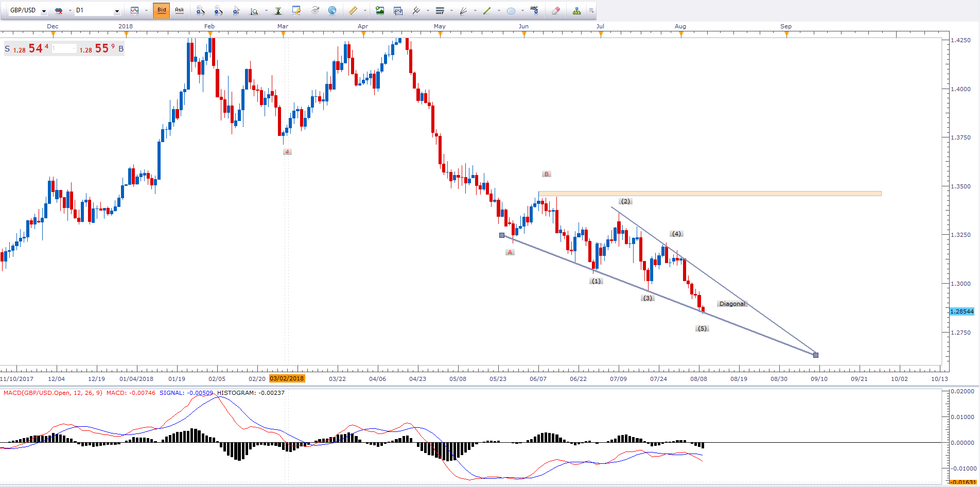The width and height of the screenshot is (980, 487).
Task: Toggle the Ask price view
Action: click(x=180, y=10)
